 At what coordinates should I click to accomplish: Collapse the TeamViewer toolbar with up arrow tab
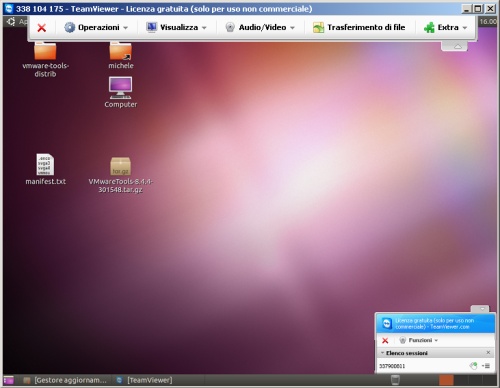point(454,46)
